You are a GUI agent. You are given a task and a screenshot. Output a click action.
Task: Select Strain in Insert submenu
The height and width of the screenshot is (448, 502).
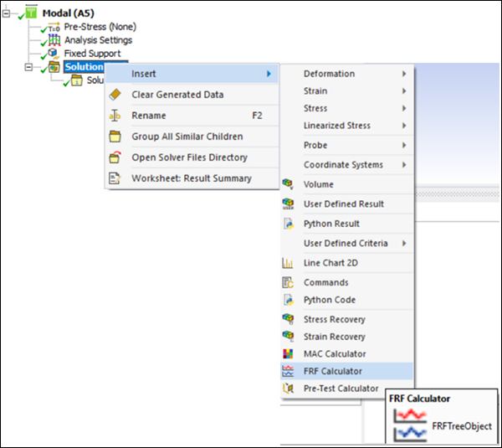(347, 91)
